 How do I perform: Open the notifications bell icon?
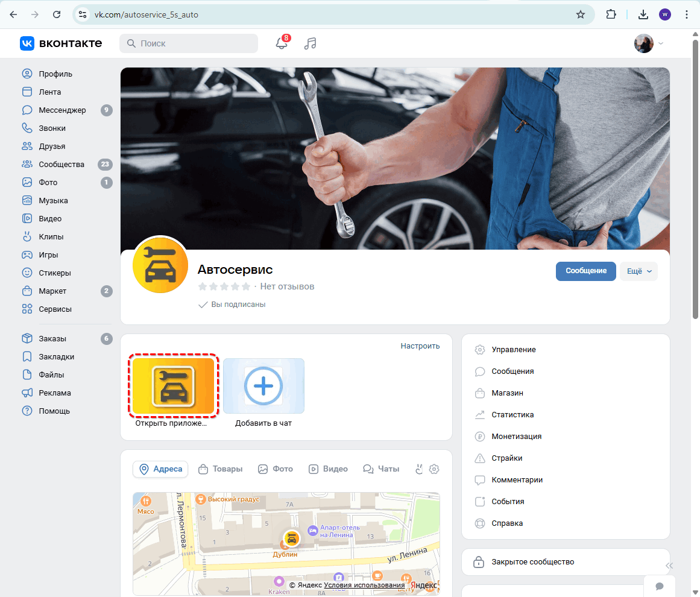281,43
